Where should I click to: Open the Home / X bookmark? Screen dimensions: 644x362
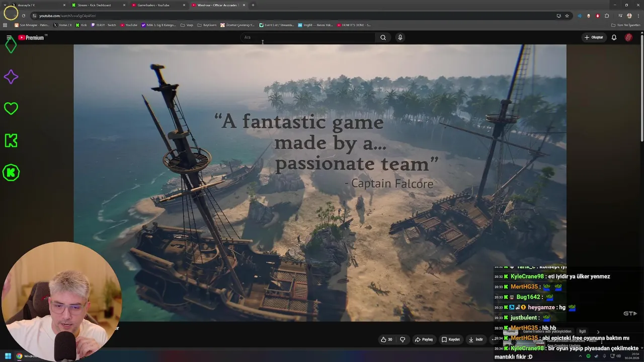coord(62,25)
